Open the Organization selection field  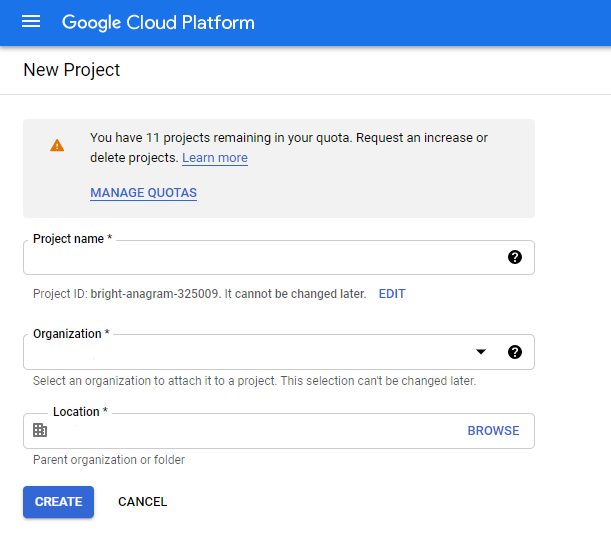point(250,352)
